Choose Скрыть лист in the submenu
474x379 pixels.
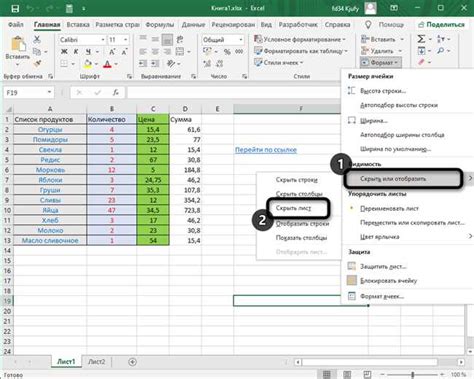point(293,208)
